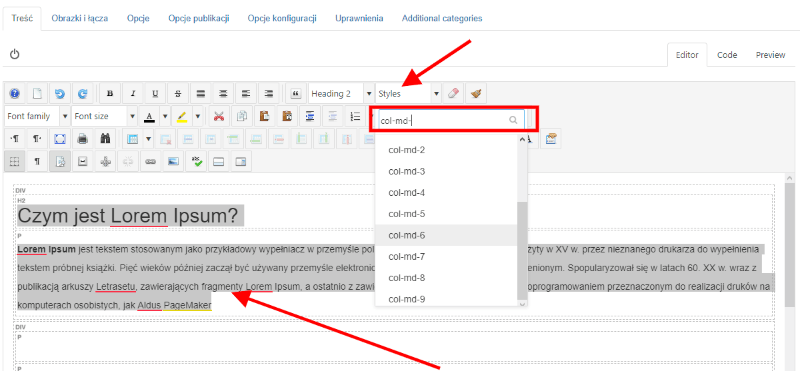Toggle strikethrough formatting
The image size is (800, 371).
coord(178,94)
